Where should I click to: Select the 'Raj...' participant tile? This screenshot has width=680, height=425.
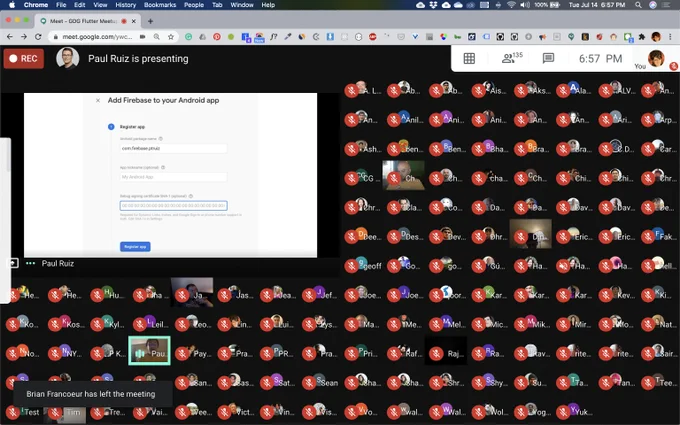click(446, 351)
